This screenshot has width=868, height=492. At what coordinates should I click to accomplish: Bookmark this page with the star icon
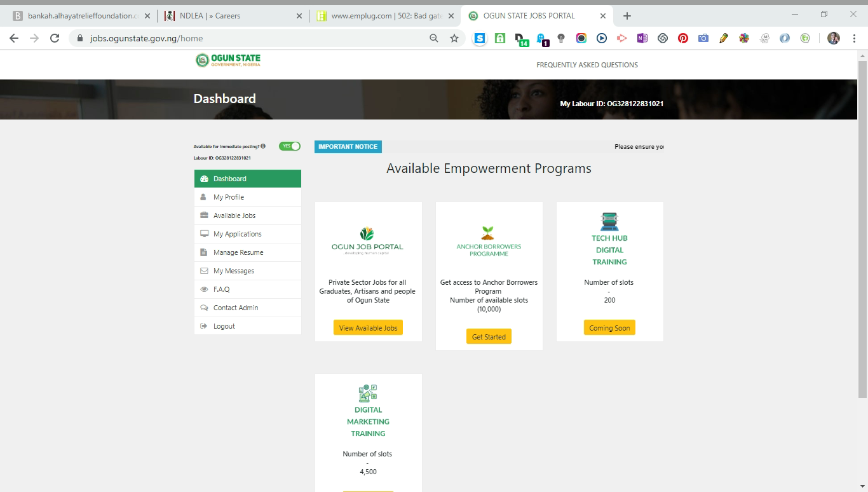(x=454, y=38)
